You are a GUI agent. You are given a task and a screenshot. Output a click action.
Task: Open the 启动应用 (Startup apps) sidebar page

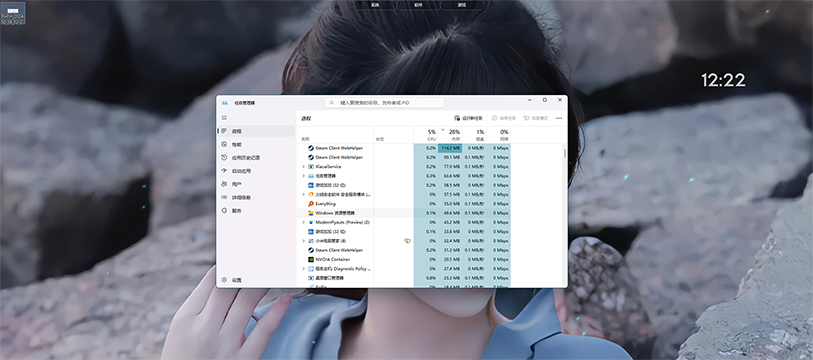point(256,171)
